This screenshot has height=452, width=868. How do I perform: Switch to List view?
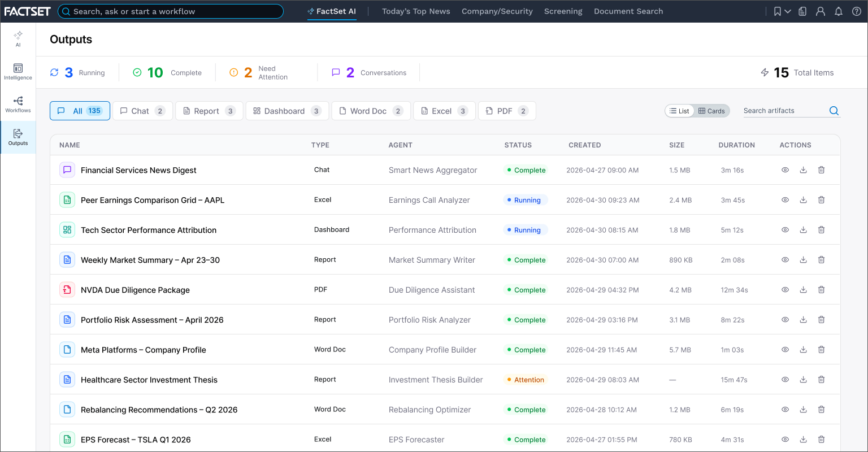[680, 111]
